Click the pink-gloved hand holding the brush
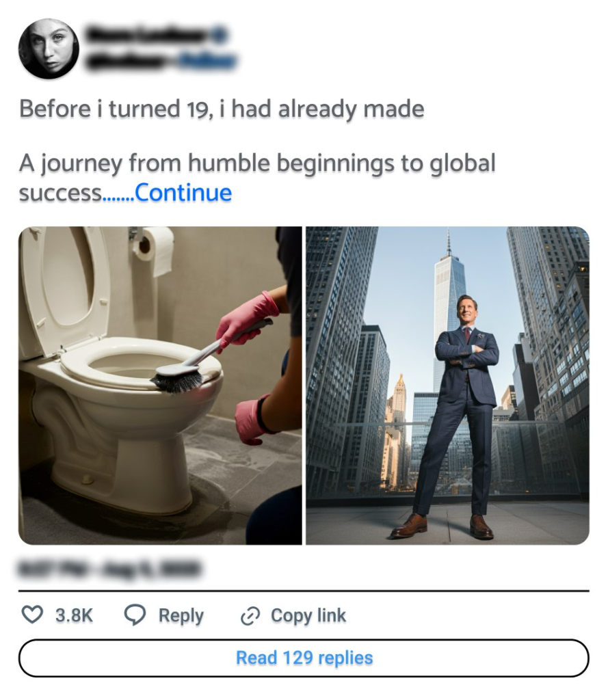The height and width of the screenshot is (700, 608). (x=243, y=320)
